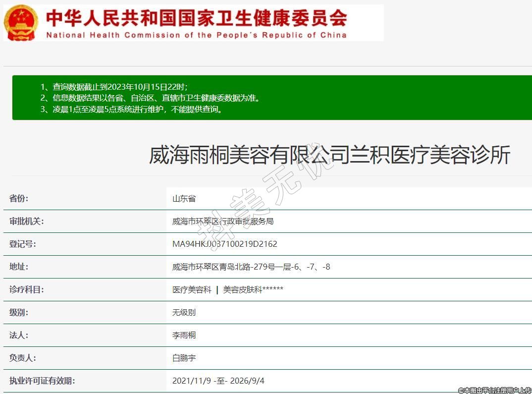The image size is (532, 394).
Task: Select the notice about 凌晨1点至凌晨5点 maintenance
Action: pos(132,110)
